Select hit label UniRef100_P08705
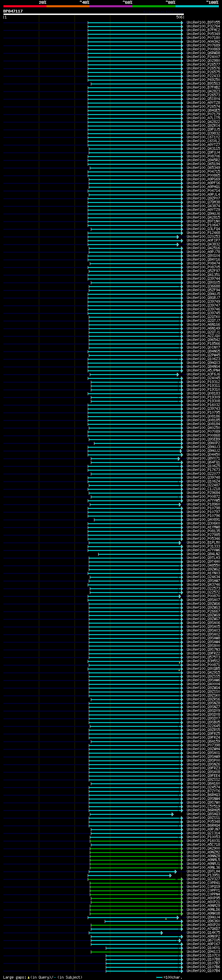Image resolution: width=222 pixels, height=980 pixels. coord(203,267)
